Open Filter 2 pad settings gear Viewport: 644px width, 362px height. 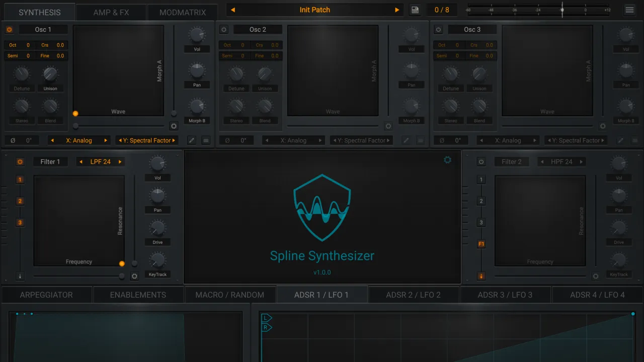point(596,276)
